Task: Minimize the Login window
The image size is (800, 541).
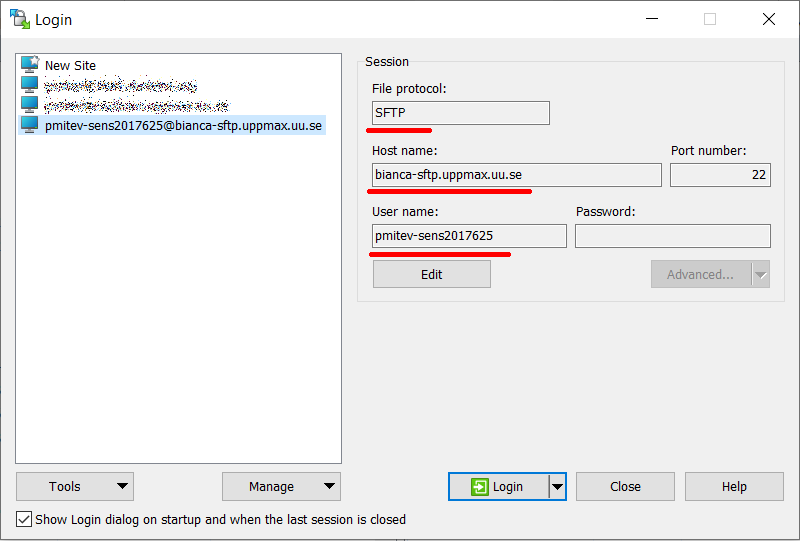Action: [652, 19]
